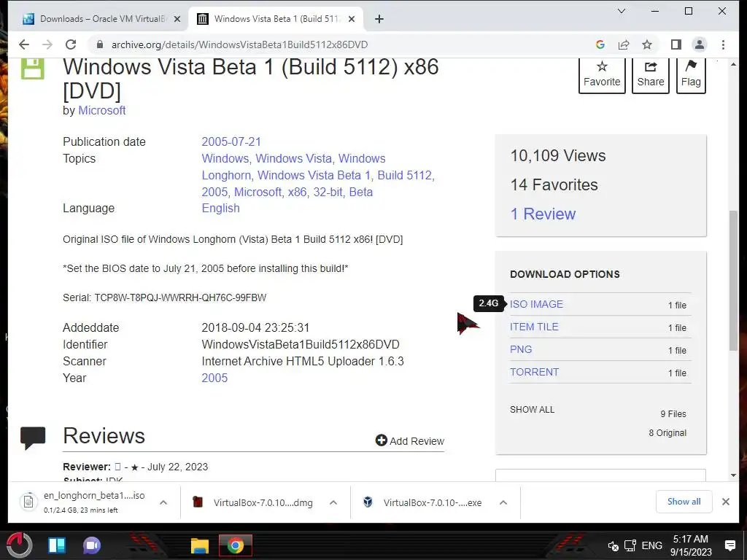
Task: Open the 1 Review link
Action: tap(543, 214)
